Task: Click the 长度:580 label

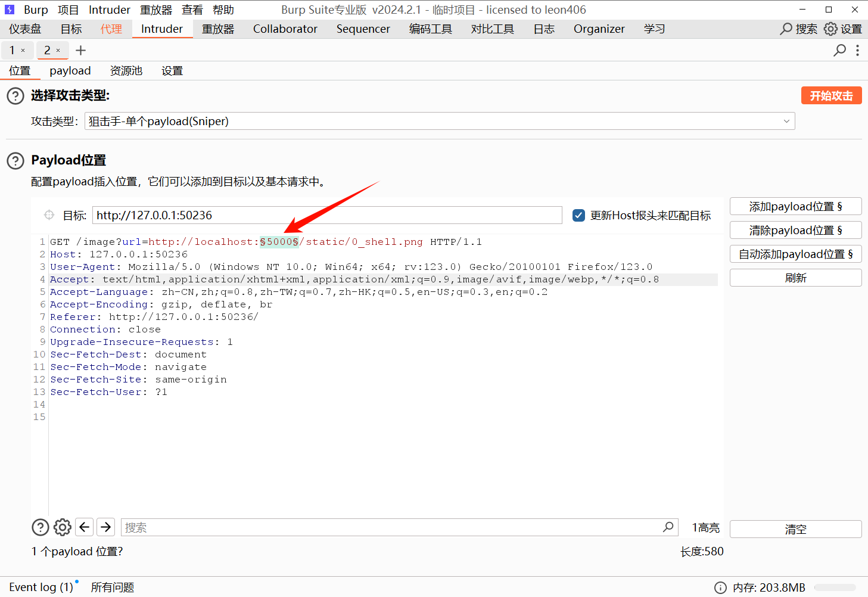Action: point(702,552)
